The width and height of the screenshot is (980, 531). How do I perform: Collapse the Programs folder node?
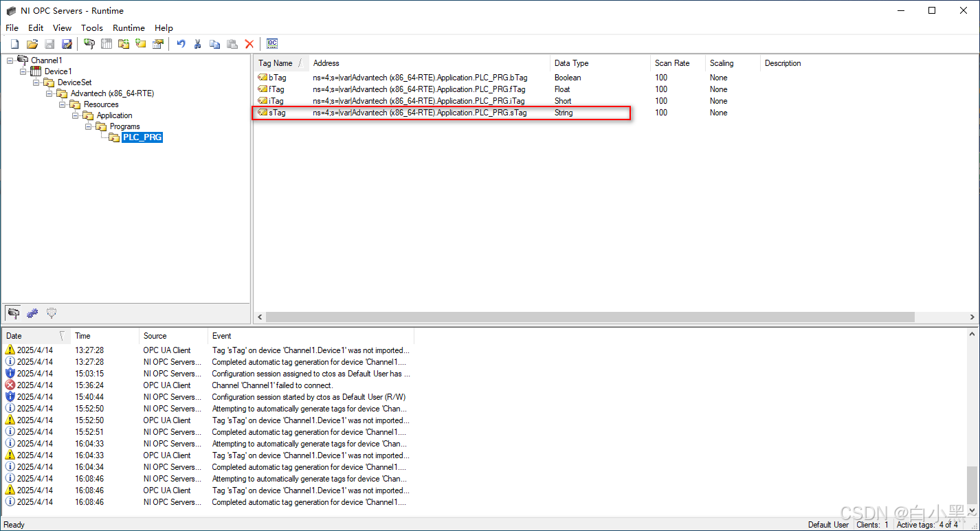coord(89,126)
